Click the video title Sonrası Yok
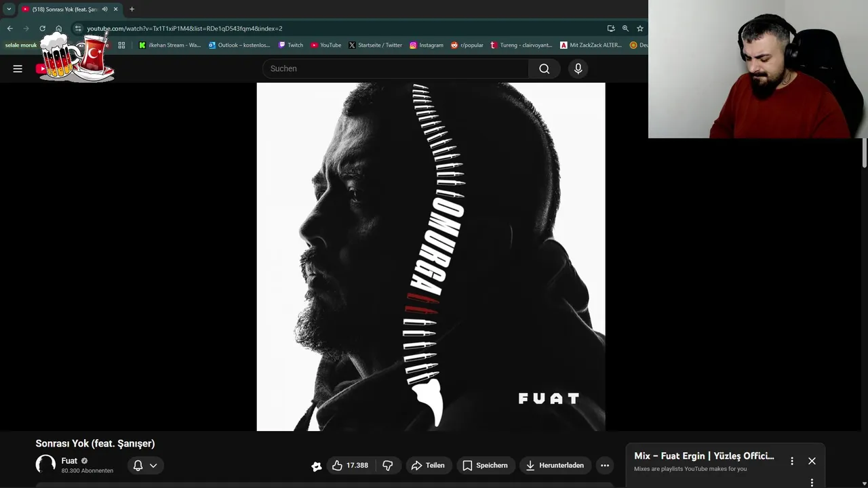This screenshot has height=488, width=868. tap(95, 443)
